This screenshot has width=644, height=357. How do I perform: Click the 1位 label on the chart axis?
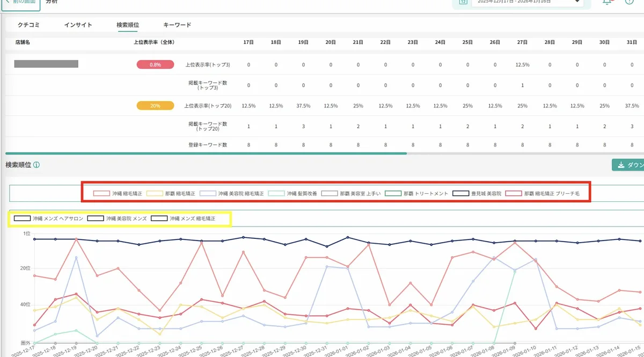click(x=27, y=234)
